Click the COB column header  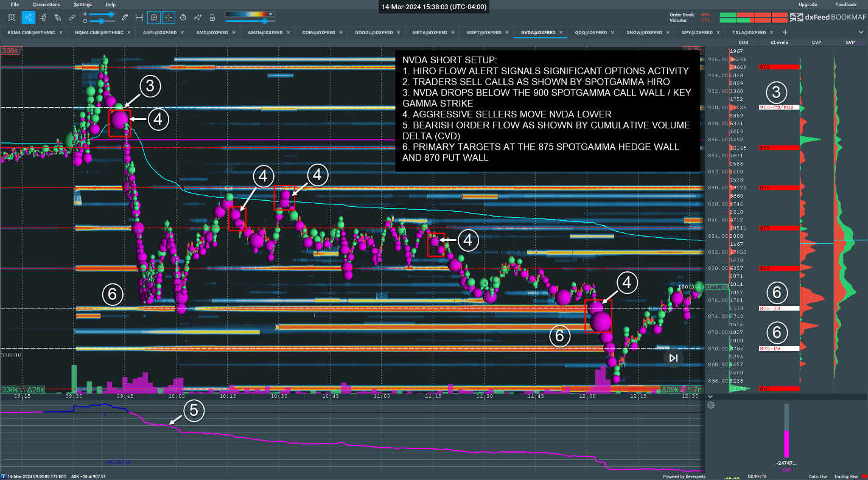point(743,43)
